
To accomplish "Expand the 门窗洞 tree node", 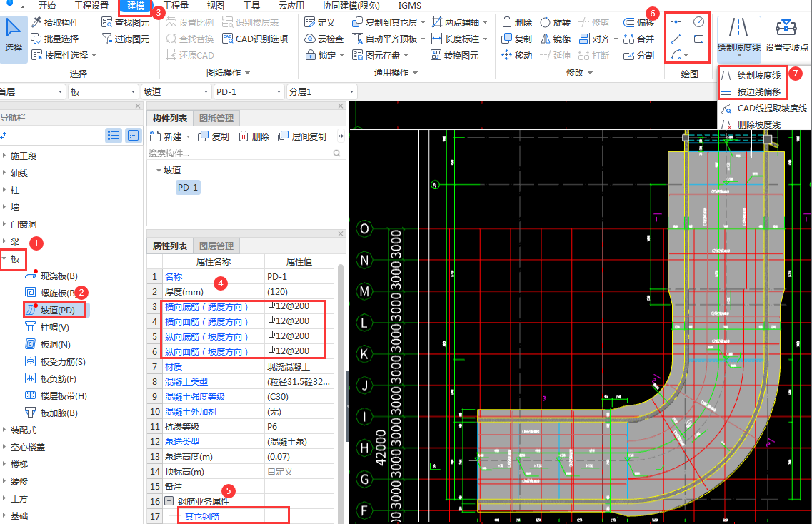I will [4, 224].
